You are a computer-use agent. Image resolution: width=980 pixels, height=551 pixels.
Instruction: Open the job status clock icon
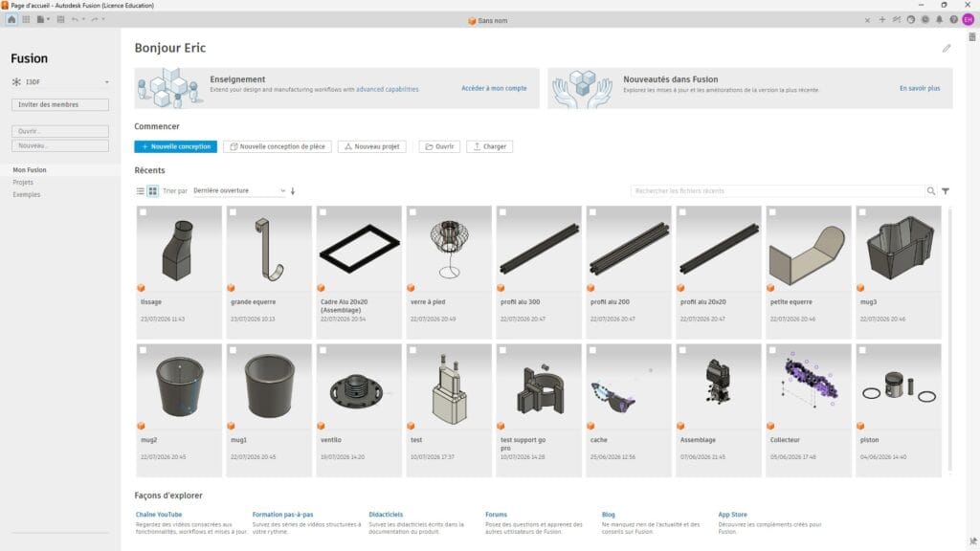[x=925, y=20]
